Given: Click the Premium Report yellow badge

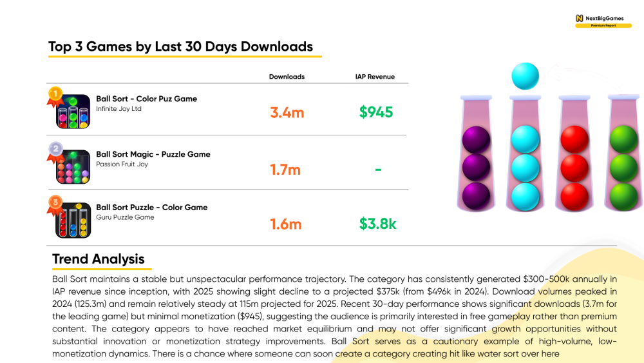Looking at the screenshot, I should click(x=603, y=26).
